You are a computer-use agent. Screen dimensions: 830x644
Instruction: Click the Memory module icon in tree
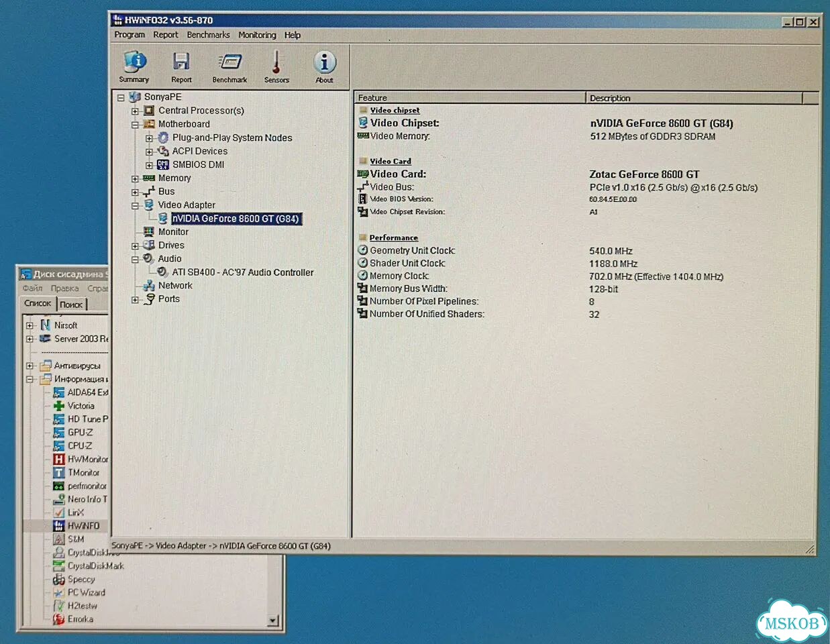pos(149,178)
